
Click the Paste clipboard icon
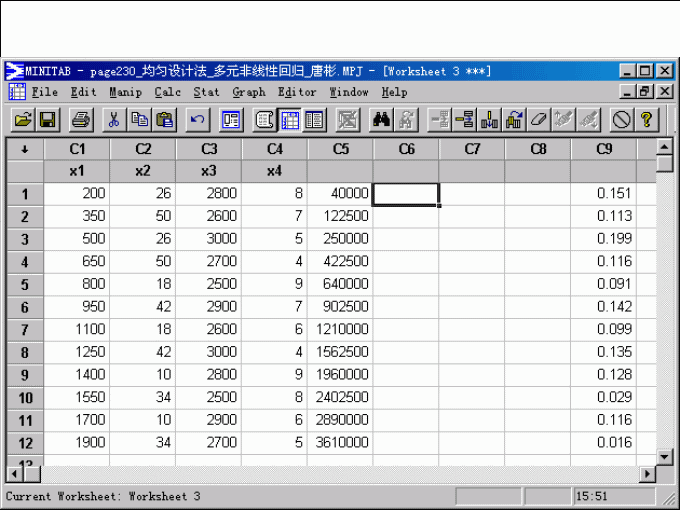[x=165, y=120]
